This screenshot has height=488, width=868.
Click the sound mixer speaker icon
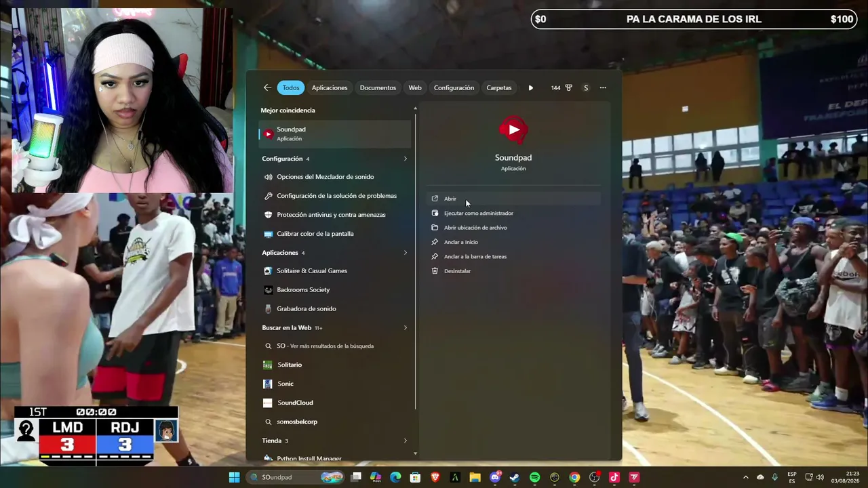(269, 177)
